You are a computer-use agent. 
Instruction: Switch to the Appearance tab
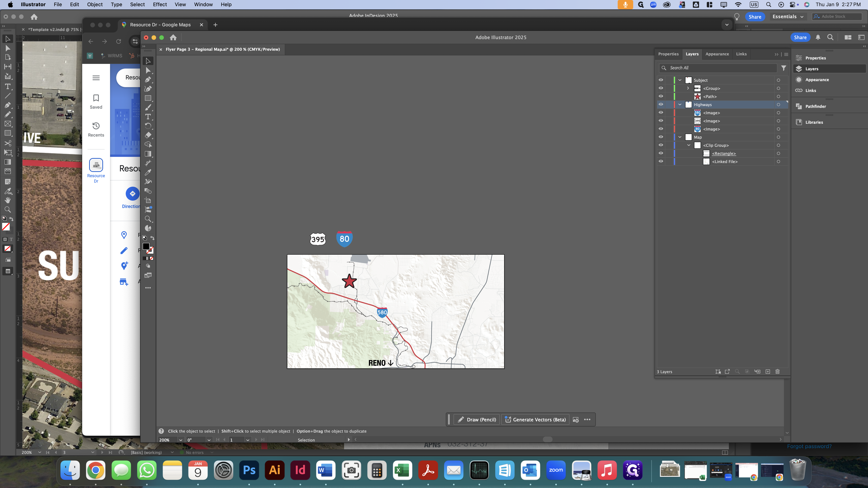tap(717, 54)
